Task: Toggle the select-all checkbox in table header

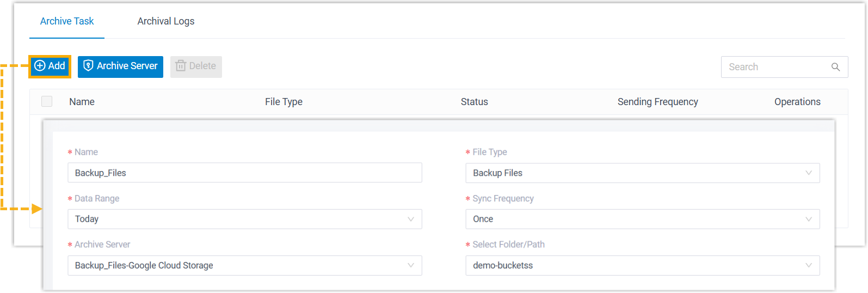Action: (47, 101)
